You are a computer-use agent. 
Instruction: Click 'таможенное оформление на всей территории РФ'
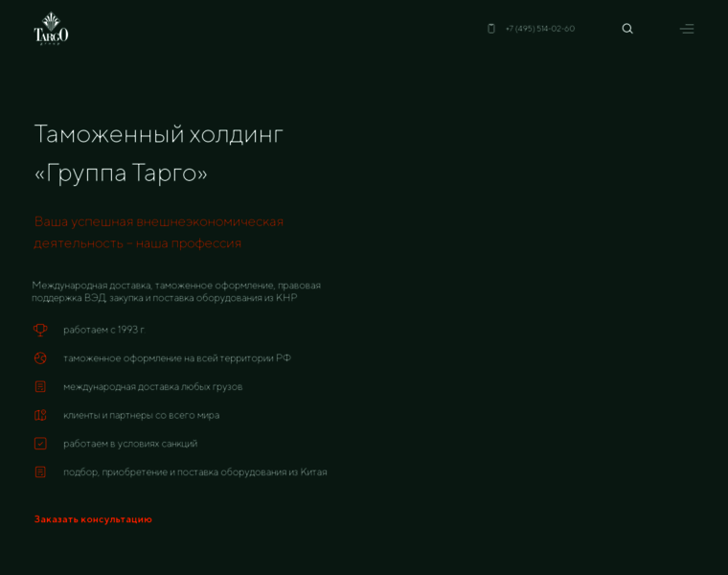point(177,358)
